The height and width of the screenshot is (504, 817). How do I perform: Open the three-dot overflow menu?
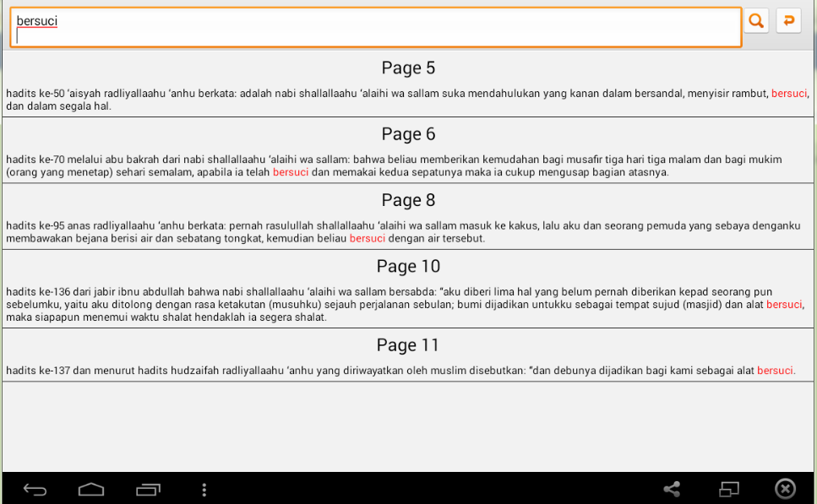pos(204,490)
